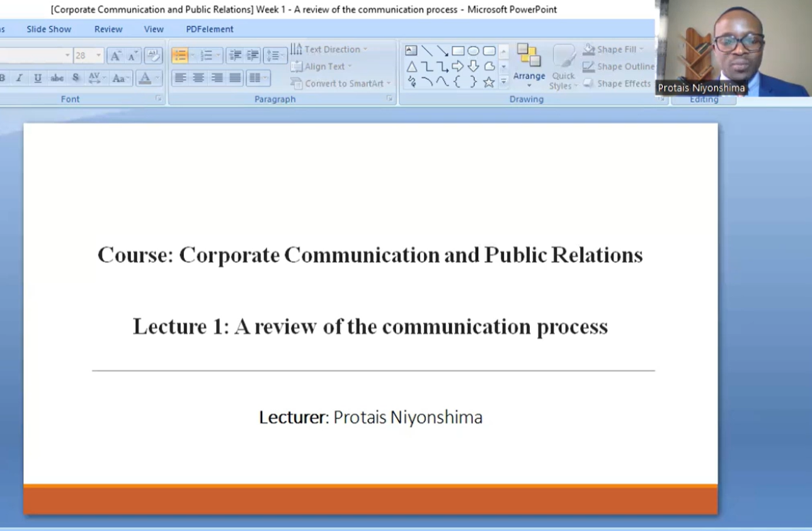Click the course title text on slide

[x=370, y=255]
